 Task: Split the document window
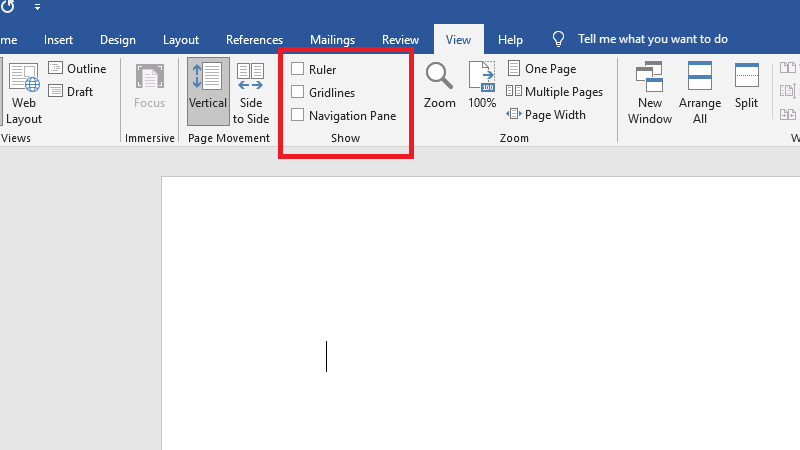(x=747, y=86)
